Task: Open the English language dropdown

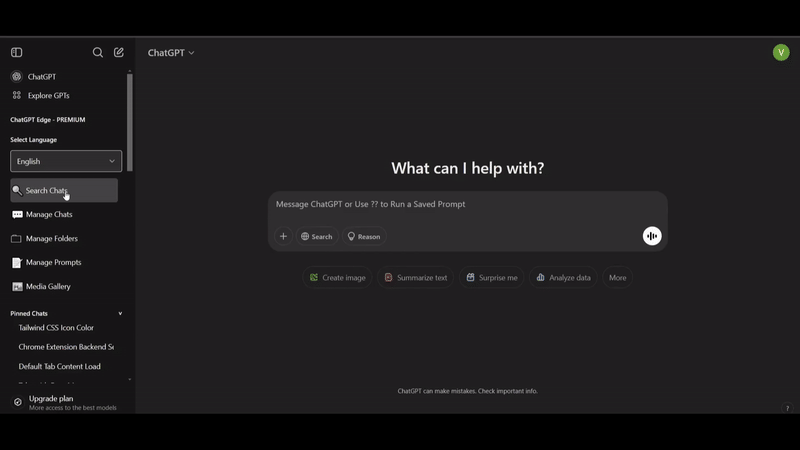Action: coord(66,161)
